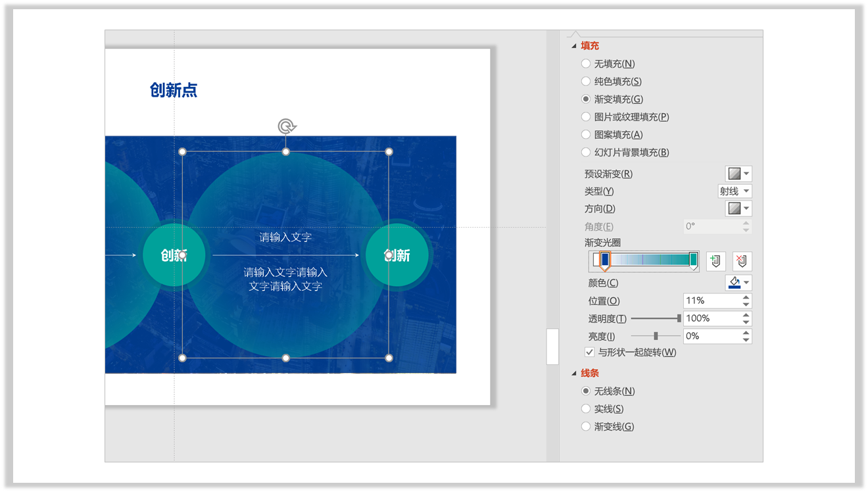Click the rotation handle above the selected circle
Image resolution: width=868 pixels, height=492 pixels.
coord(286,126)
